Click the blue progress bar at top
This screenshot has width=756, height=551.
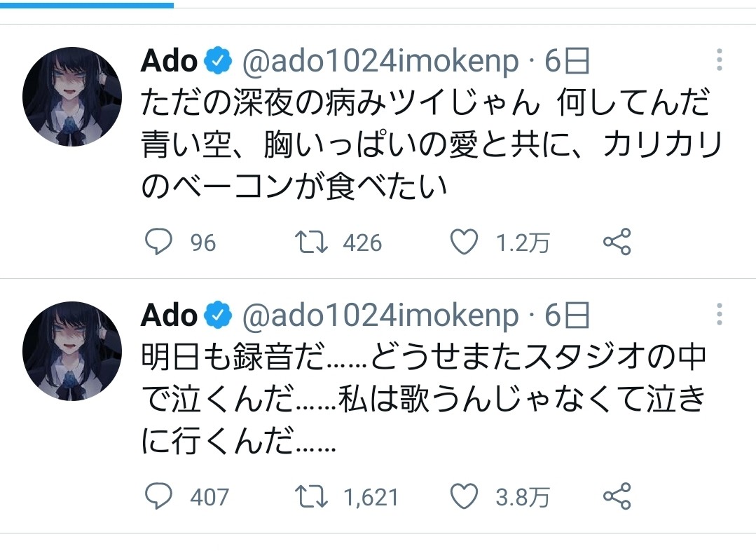pyautogui.click(x=87, y=5)
